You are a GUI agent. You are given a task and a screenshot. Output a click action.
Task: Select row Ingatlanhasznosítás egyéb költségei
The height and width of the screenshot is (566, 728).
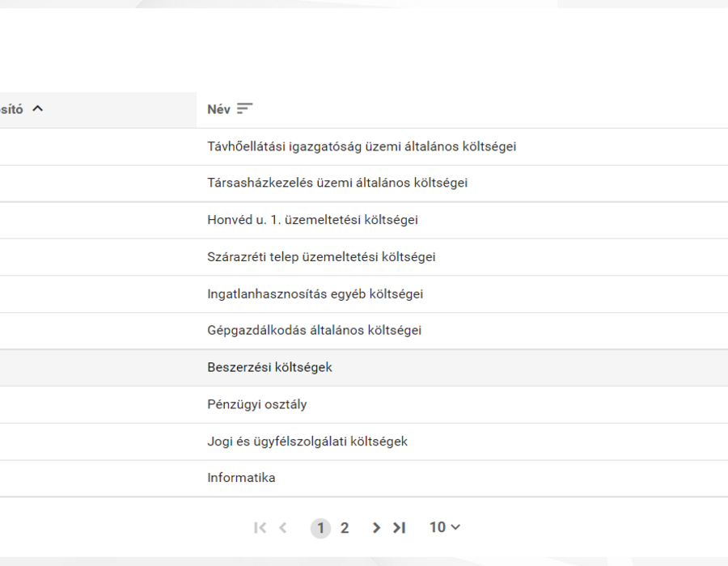pos(364,294)
